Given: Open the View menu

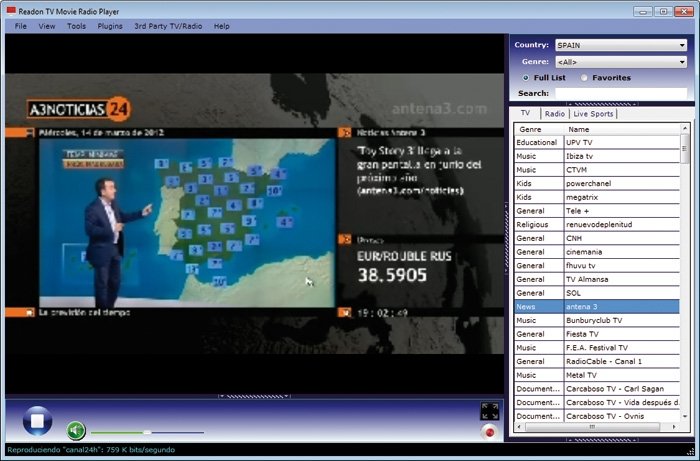Looking at the screenshot, I should pos(46,26).
